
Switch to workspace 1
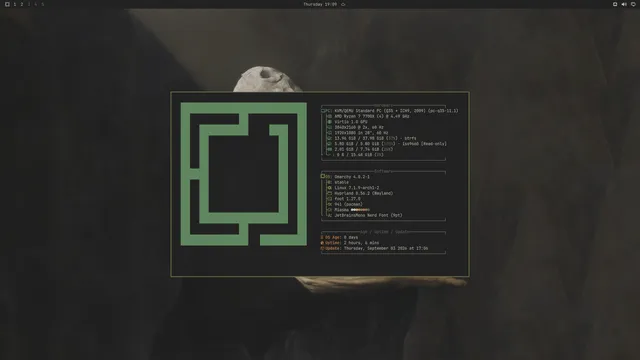point(15,4)
